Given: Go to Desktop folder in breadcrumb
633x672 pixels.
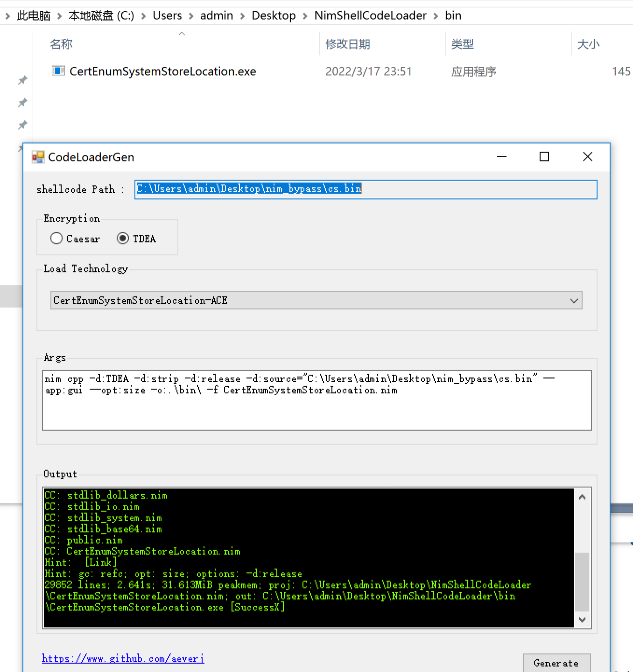Looking at the screenshot, I should pos(274,16).
